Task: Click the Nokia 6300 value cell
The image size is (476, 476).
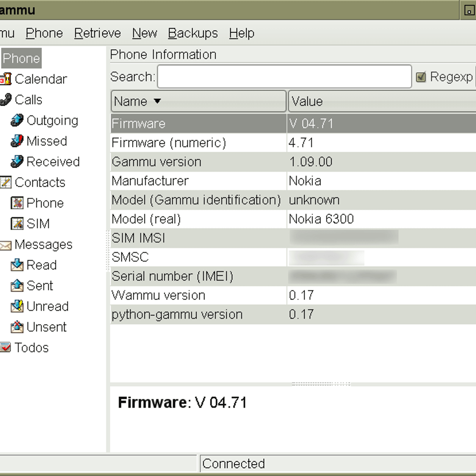Action: [x=321, y=219]
